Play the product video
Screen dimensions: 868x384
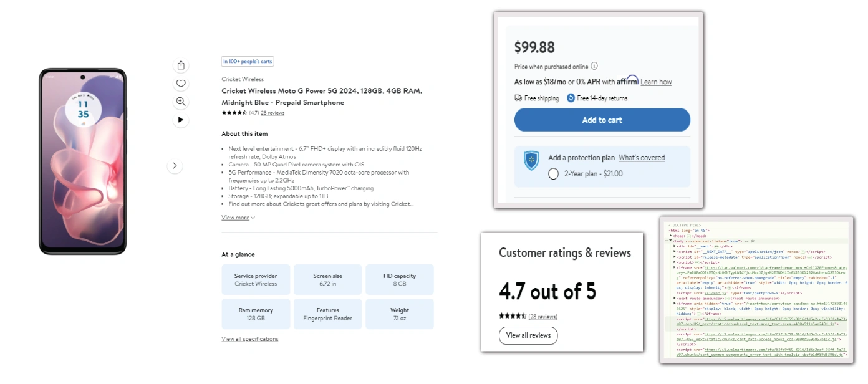(181, 120)
